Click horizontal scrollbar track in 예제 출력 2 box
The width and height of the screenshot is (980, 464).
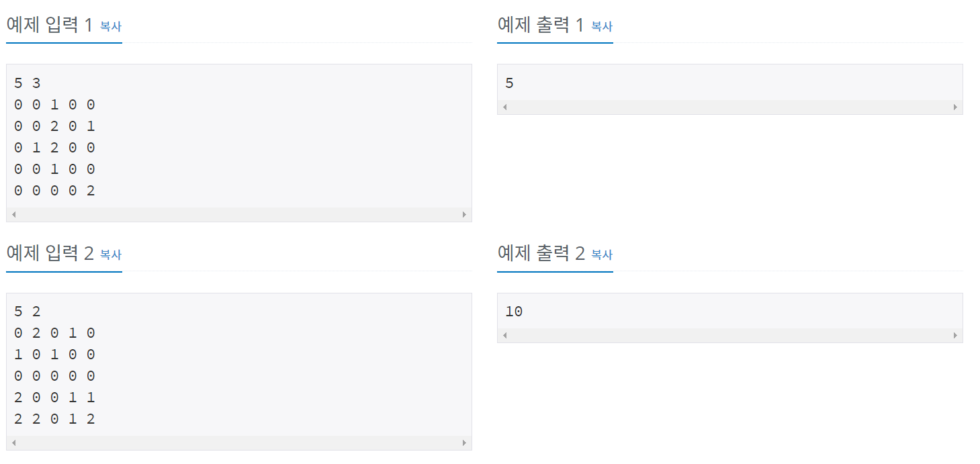(729, 336)
